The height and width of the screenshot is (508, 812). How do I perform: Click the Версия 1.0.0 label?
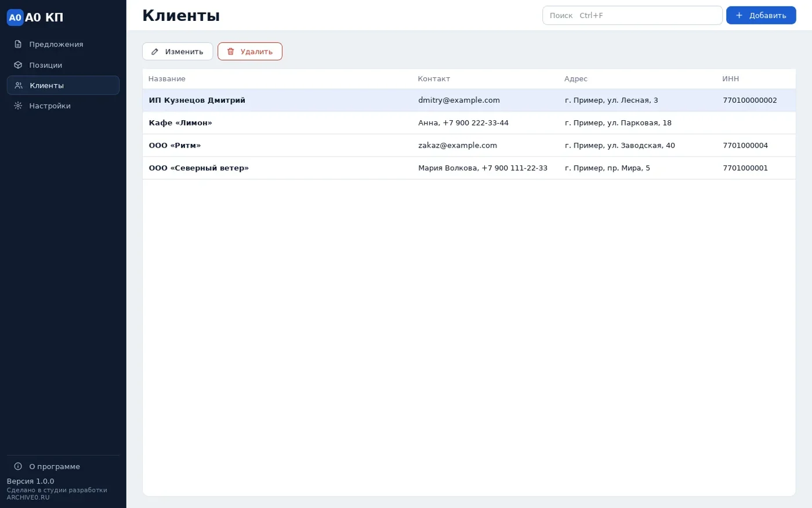pyautogui.click(x=30, y=481)
